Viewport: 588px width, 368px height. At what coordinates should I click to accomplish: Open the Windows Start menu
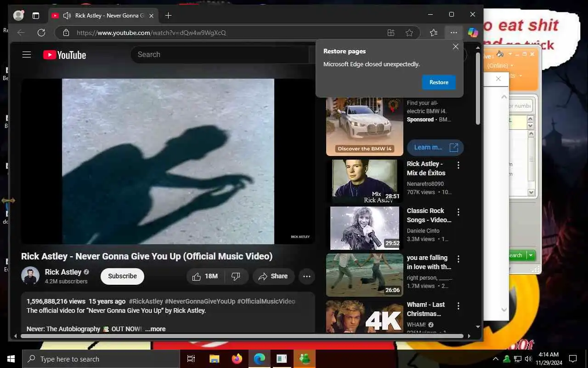pyautogui.click(x=11, y=359)
